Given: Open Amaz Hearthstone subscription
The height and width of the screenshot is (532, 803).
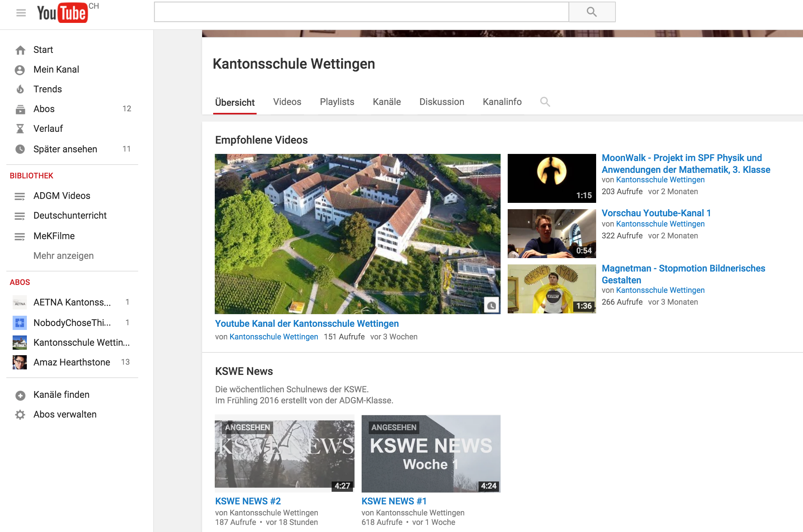Looking at the screenshot, I should [71, 362].
